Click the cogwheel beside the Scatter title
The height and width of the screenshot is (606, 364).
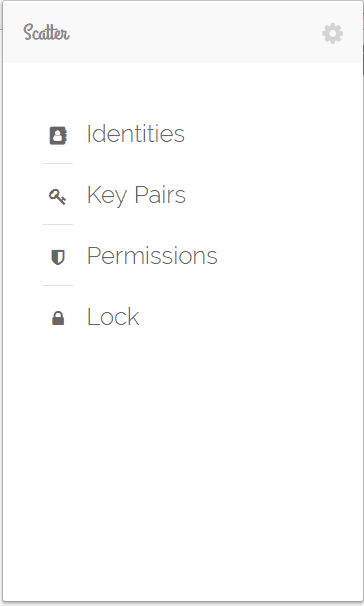pyautogui.click(x=332, y=34)
